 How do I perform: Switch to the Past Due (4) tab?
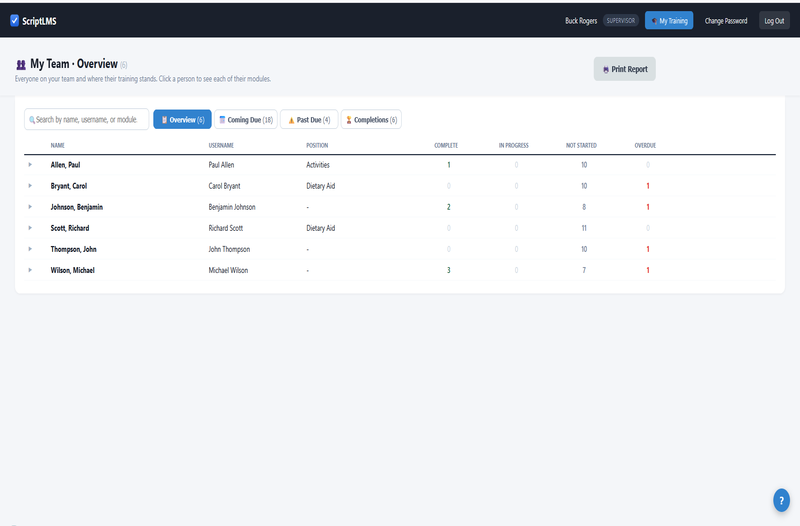(x=309, y=119)
